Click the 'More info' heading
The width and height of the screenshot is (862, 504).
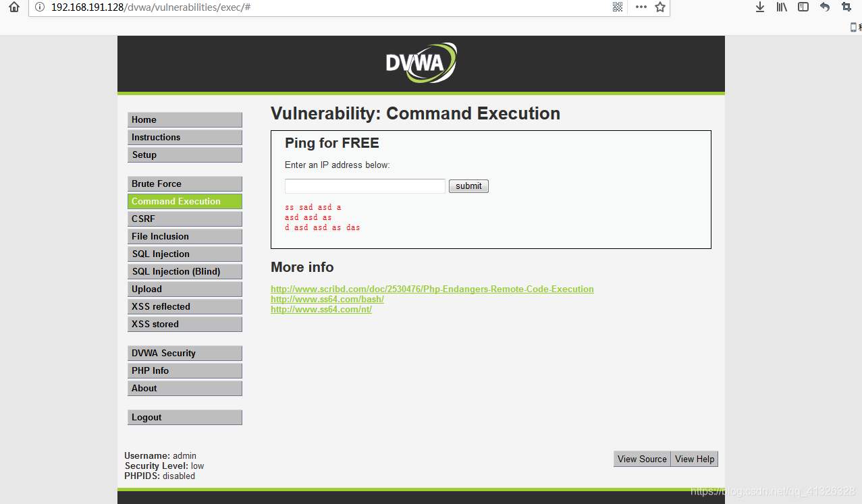302,267
